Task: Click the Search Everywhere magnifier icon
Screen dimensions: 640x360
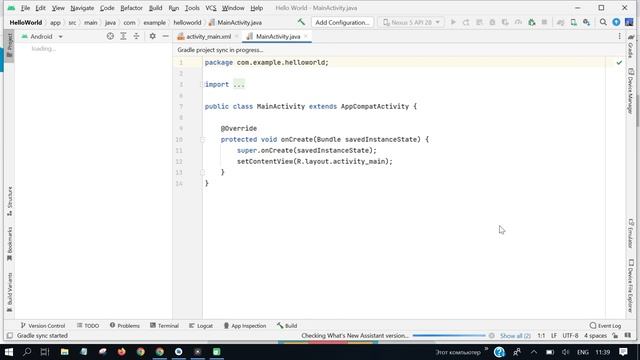Action: pos(603,22)
